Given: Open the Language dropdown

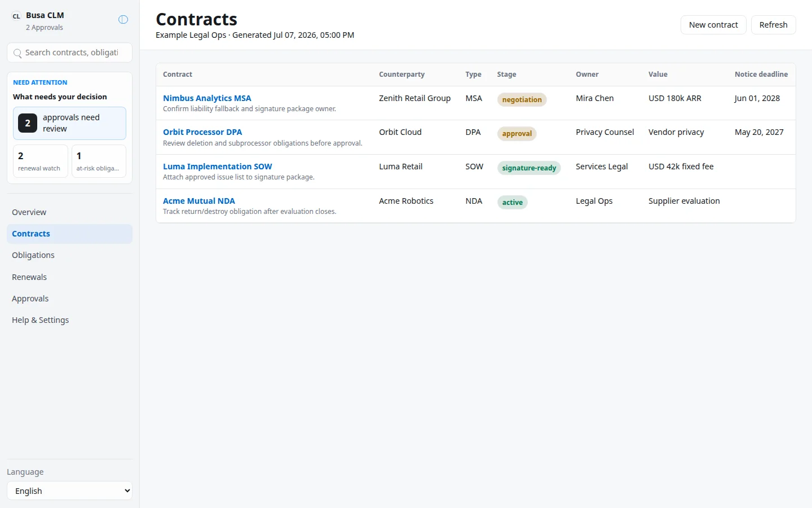Looking at the screenshot, I should pos(70,491).
